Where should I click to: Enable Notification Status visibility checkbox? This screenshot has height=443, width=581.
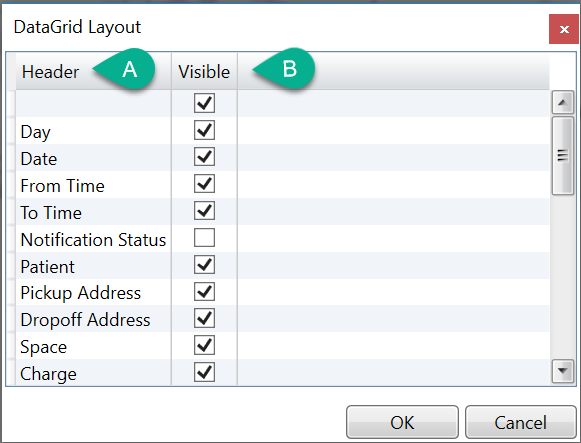click(x=204, y=238)
